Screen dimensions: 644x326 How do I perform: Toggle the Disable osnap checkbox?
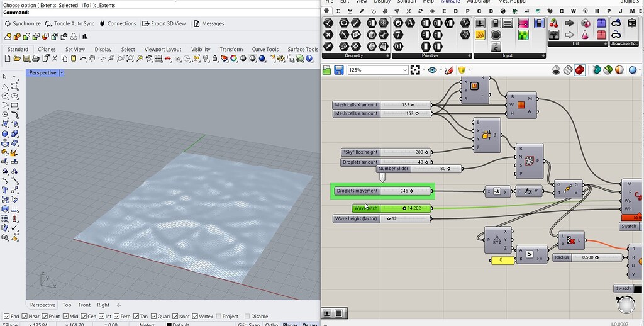click(x=247, y=316)
